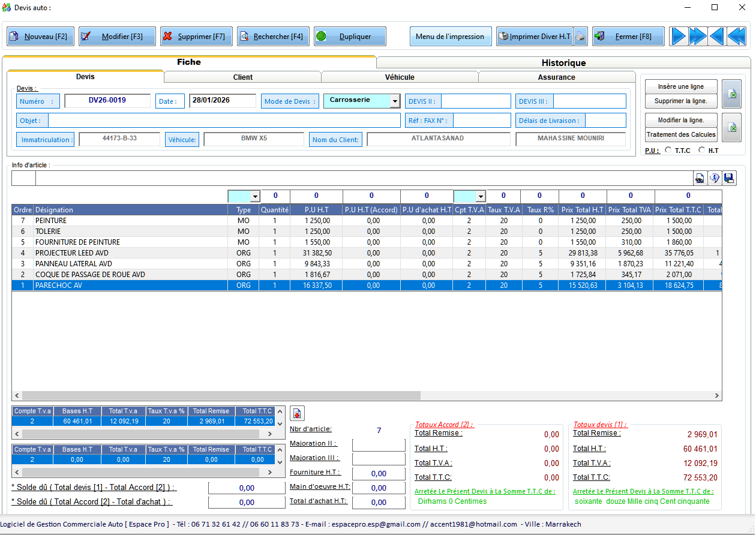This screenshot has height=535, width=756.
Task: Click the Majoration II input field
Action: point(379,444)
